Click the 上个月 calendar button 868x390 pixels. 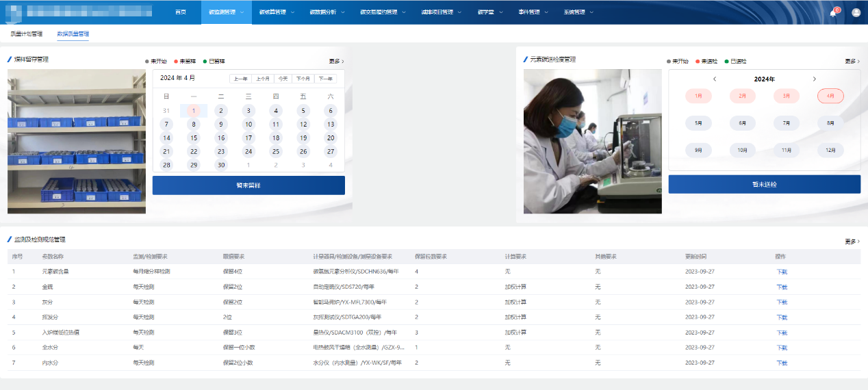click(x=262, y=79)
